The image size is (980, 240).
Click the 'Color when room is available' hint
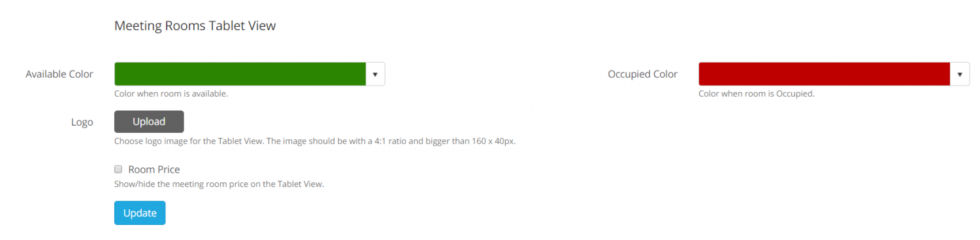coord(171,94)
